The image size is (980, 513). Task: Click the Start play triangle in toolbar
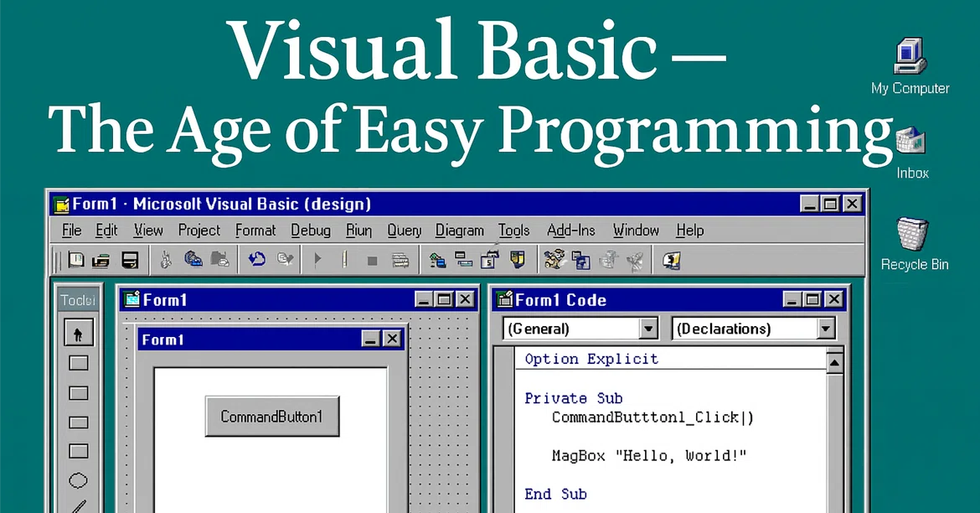click(317, 260)
